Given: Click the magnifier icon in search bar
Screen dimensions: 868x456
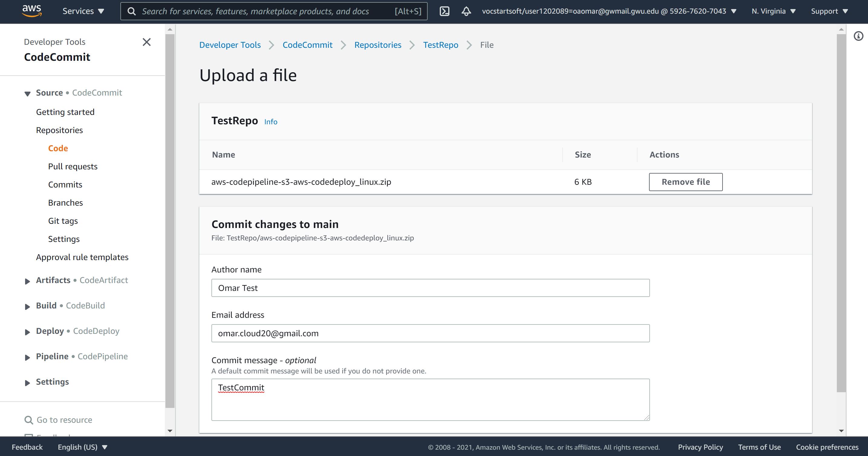Looking at the screenshot, I should coord(132,11).
